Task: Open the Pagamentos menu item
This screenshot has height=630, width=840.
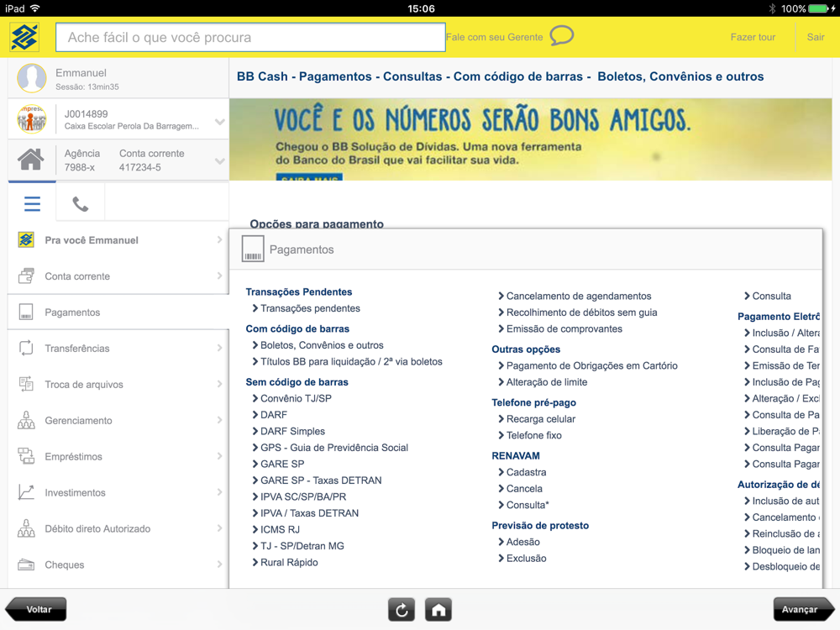Action: coord(118,312)
